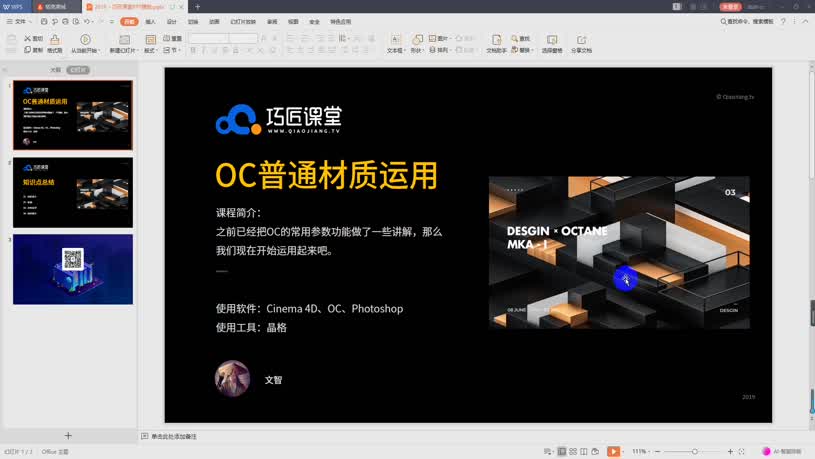
Task: Open the Selection Pane icon
Action: (552, 40)
